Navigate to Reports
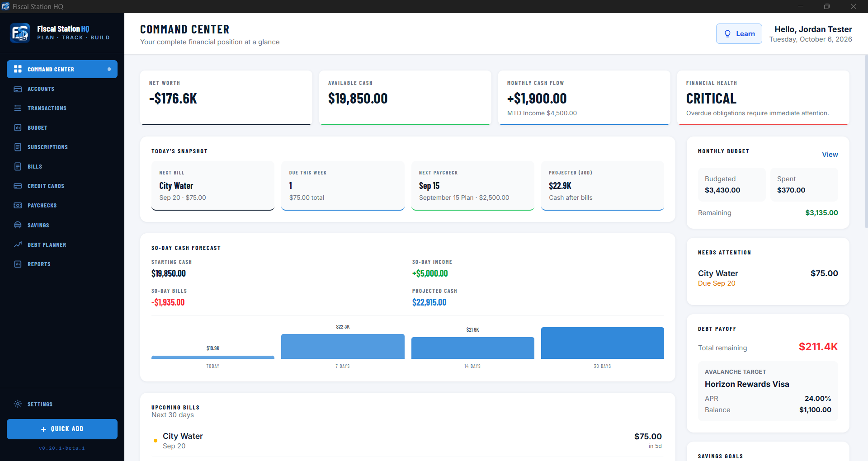Screen dimensions: 868x461 click(62, 264)
